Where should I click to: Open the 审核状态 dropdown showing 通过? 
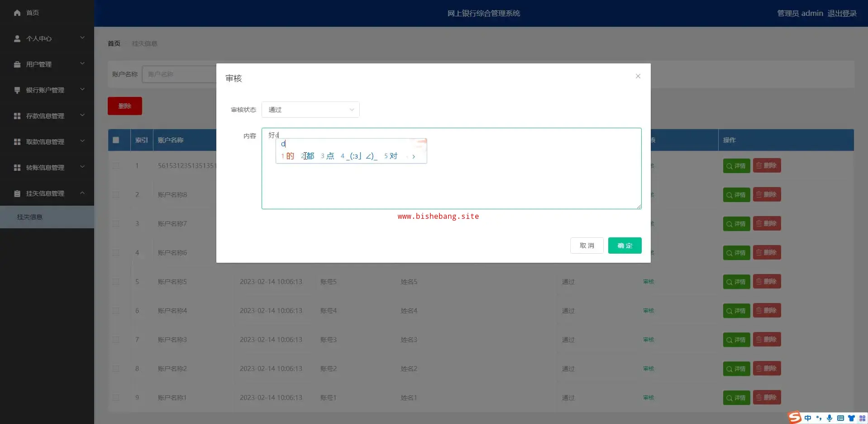(310, 110)
